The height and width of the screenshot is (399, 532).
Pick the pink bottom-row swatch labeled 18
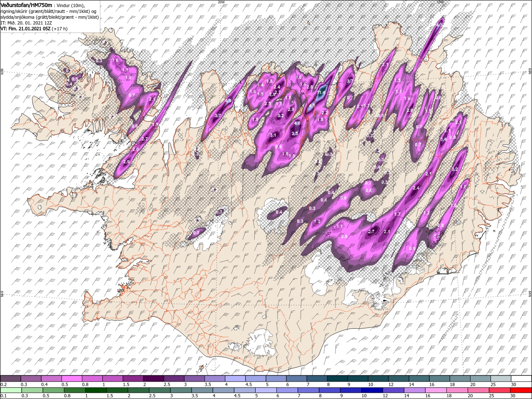click(456, 390)
